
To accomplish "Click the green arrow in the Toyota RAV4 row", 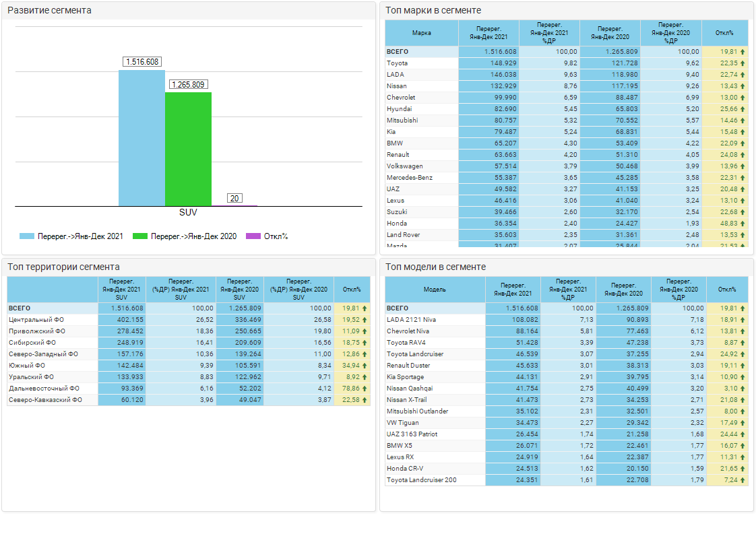I will pos(742,343).
